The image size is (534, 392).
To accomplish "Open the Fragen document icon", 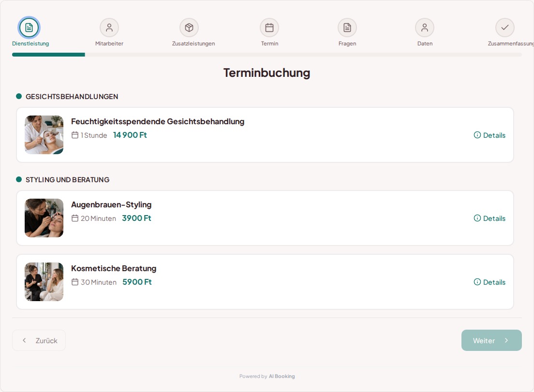I will pyautogui.click(x=347, y=28).
